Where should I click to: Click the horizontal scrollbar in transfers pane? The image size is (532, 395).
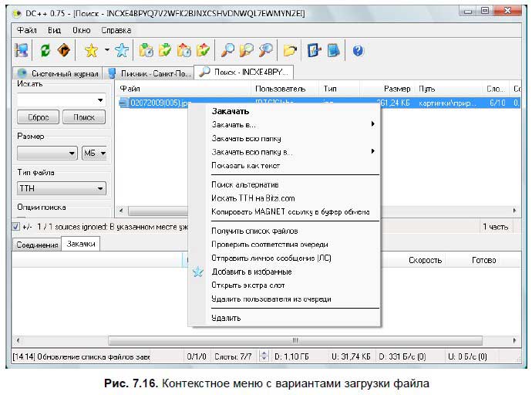pyautogui.click(x=293, y=339)
